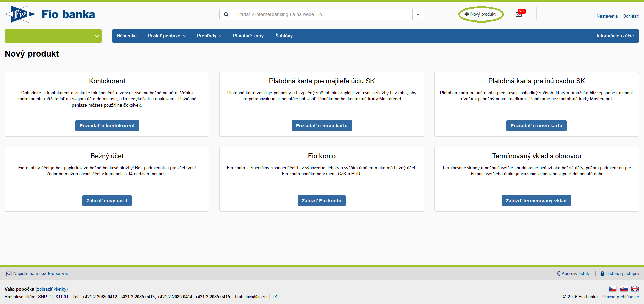Click Požiadať o kontokorent button

[x=107, y=126]
